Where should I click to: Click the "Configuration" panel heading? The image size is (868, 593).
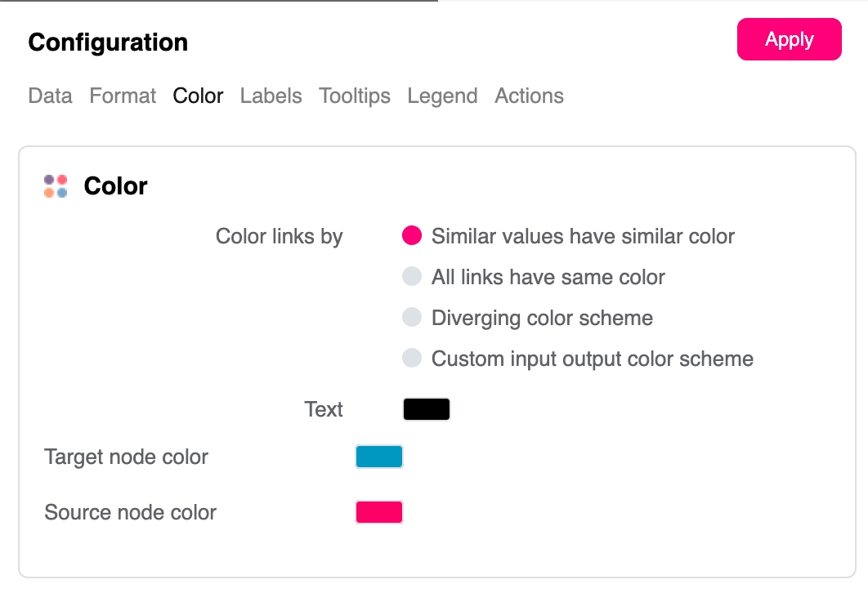(x=108, y=42)
